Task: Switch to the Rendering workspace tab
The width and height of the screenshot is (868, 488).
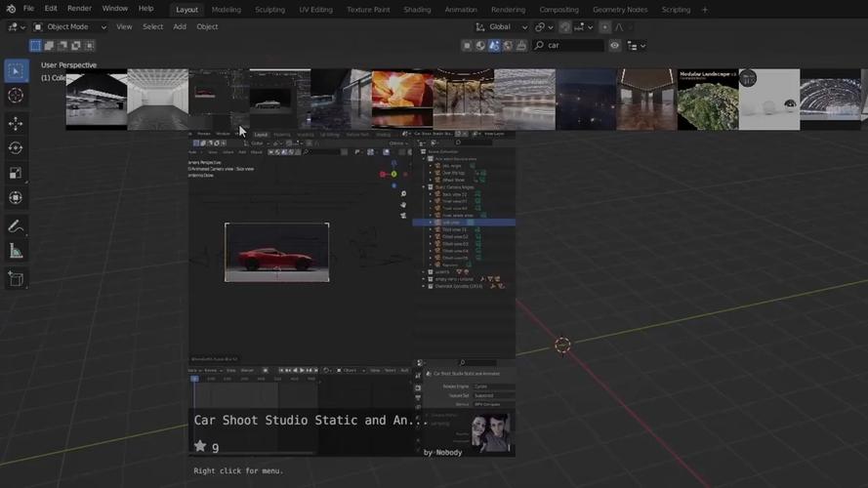Action: click(508, 10)
